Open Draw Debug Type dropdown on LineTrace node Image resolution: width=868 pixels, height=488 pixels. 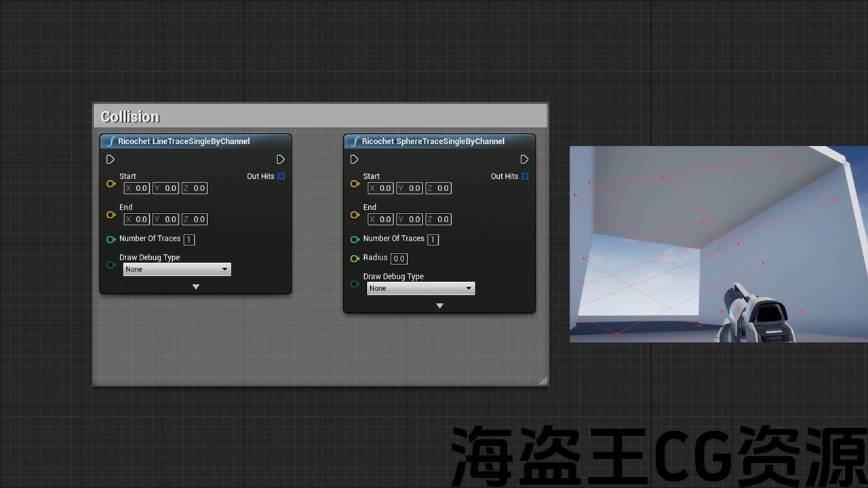pos(177,270)
